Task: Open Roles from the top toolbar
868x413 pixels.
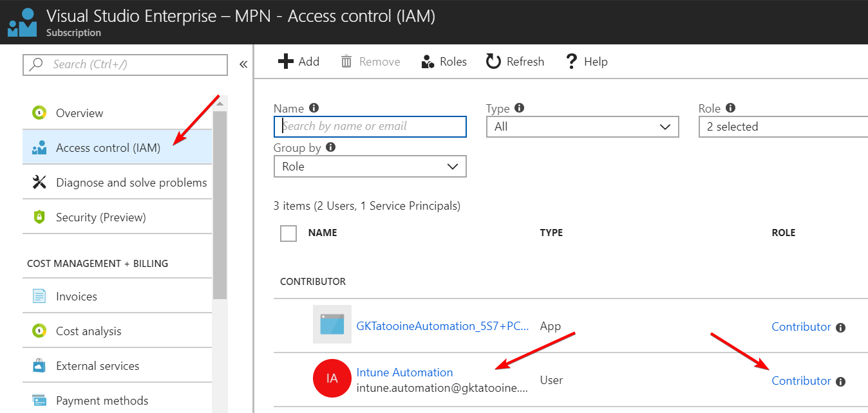Action: click(428, 61)
